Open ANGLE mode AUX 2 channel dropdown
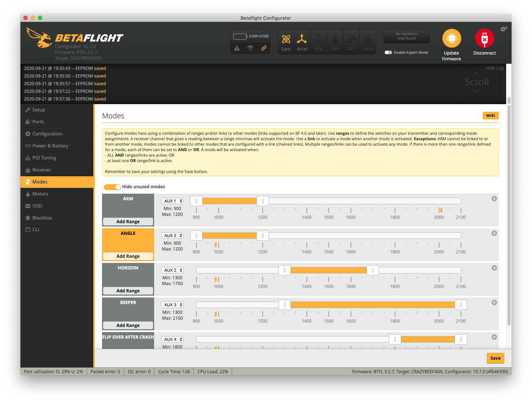Image resolution: width=532 pixels, height=402 pixels. (172, 236)
